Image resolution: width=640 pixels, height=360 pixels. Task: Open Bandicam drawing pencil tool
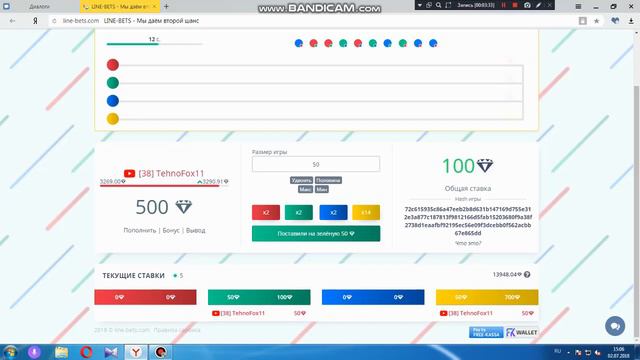click(539, 5)
